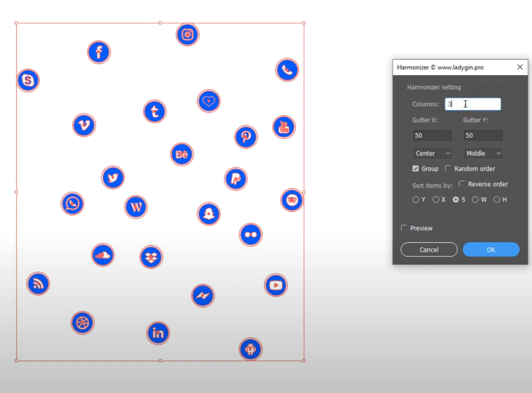The image size is (532, 393).
Task: Click the Twitter bird icon
Action: pos(113,178)
